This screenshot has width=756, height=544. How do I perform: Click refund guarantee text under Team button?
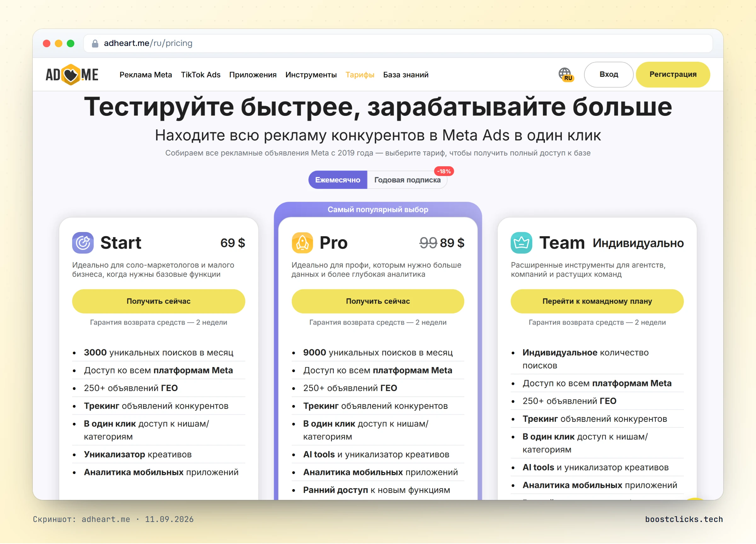click(x=597, y=322)
